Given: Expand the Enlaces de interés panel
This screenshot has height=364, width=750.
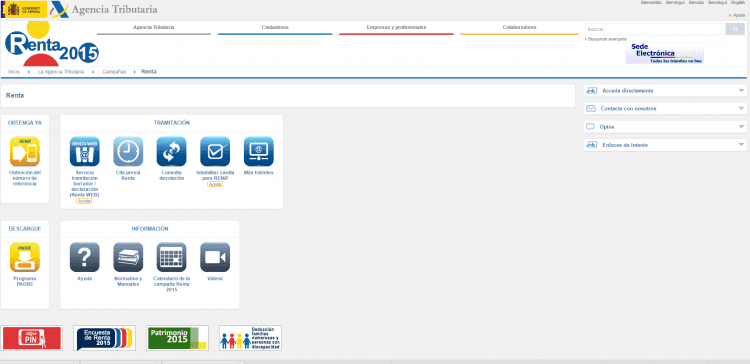Looking at the screenshot, I should click(665, 145).
